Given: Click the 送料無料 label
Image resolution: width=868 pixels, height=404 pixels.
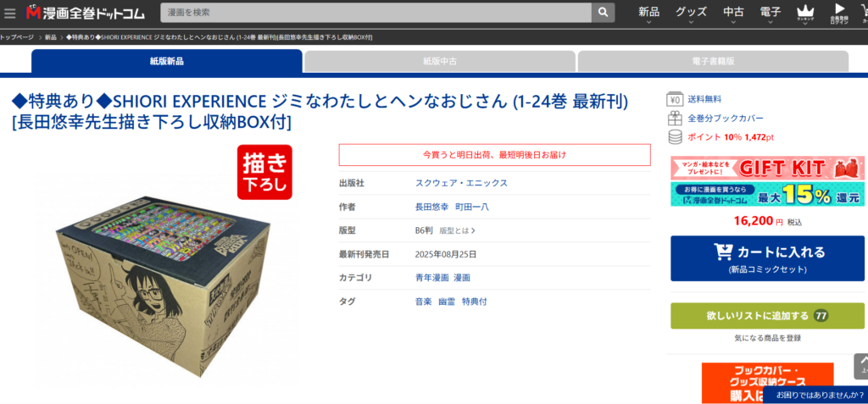Looking at the screenshot, I should [x=704, y=100].
